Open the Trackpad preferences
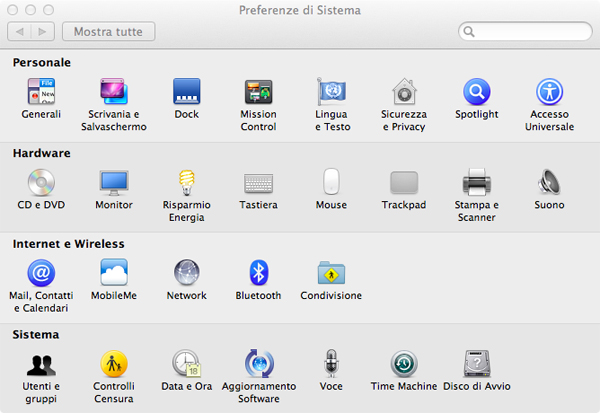This screenshot has height=413, width=600. pos(404,183)
